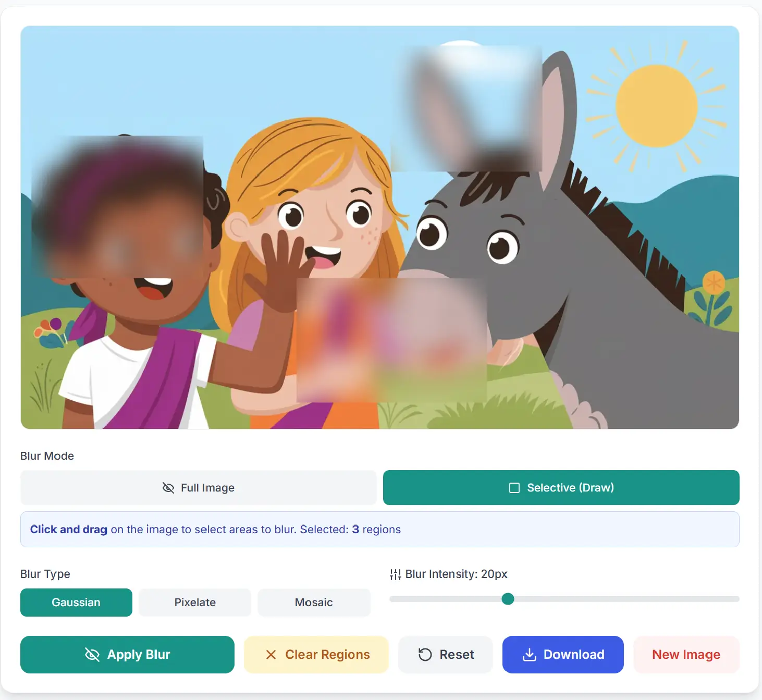Choose the Mosaic blur type
The image size is (762, 700).
pos(314,603)
